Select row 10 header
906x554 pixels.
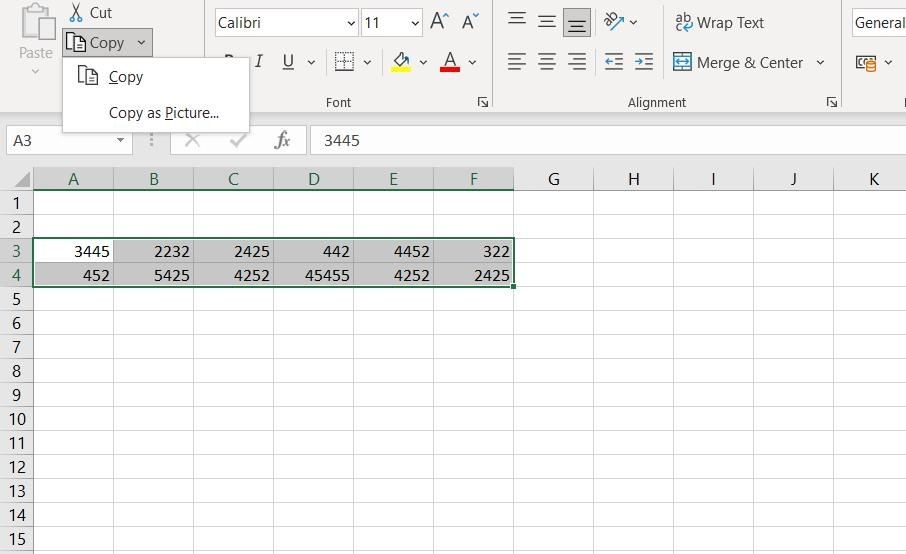point(16,419)
